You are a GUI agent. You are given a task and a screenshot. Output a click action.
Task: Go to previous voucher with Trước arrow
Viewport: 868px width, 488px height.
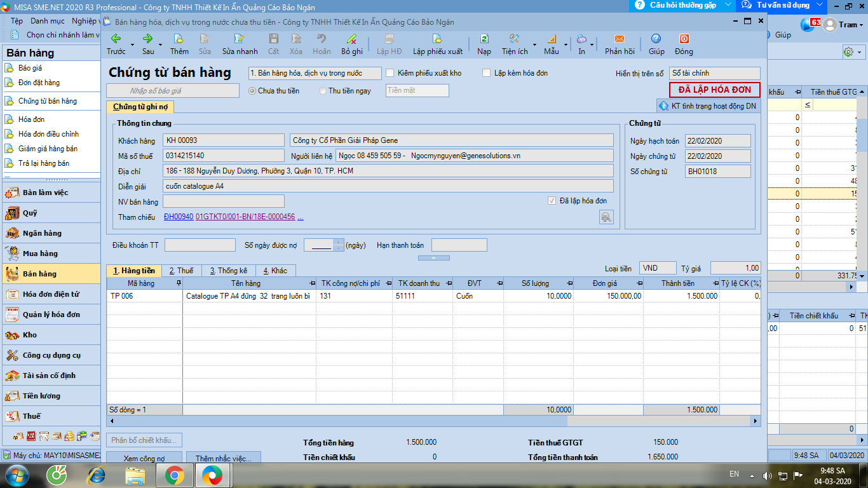[x=116, y=39]
